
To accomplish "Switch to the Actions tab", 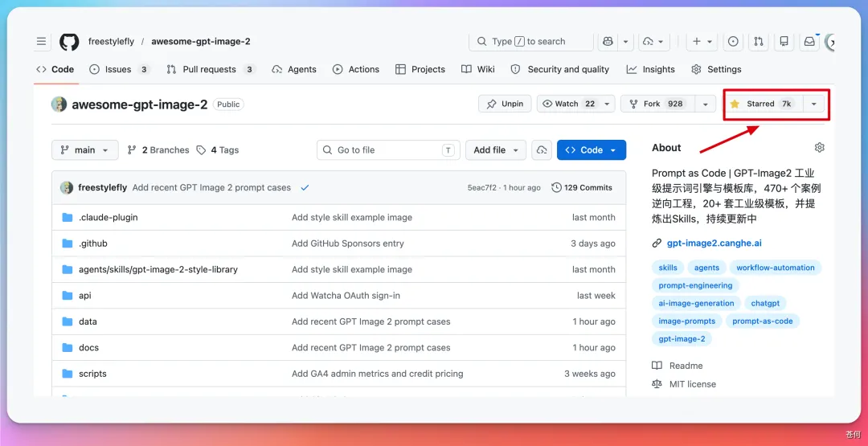I will click(x=356, y=69).
